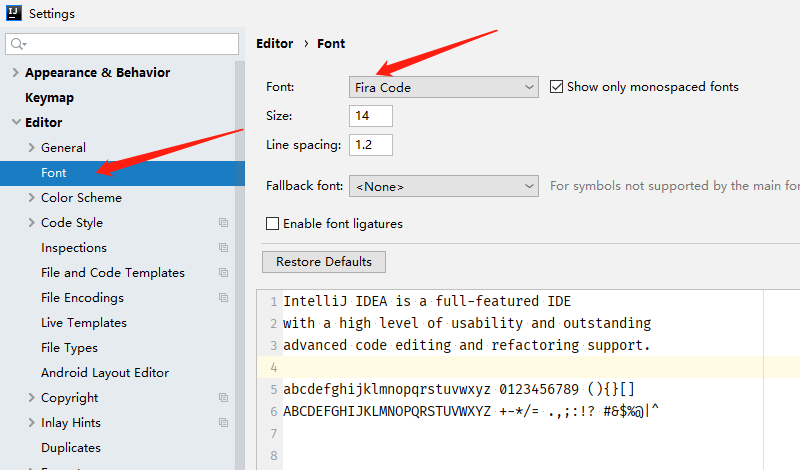Click the project-level icon beside File and Code Templates

223,273
